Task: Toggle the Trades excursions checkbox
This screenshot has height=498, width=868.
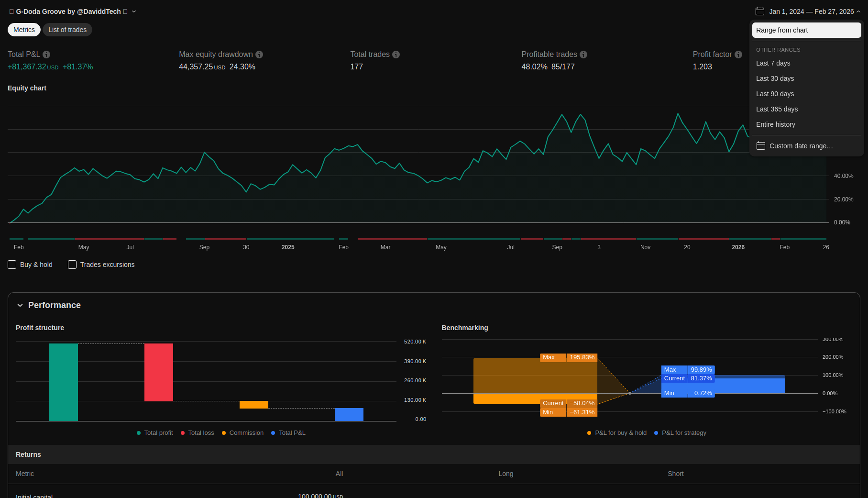Action: click(x=72, y=265)
